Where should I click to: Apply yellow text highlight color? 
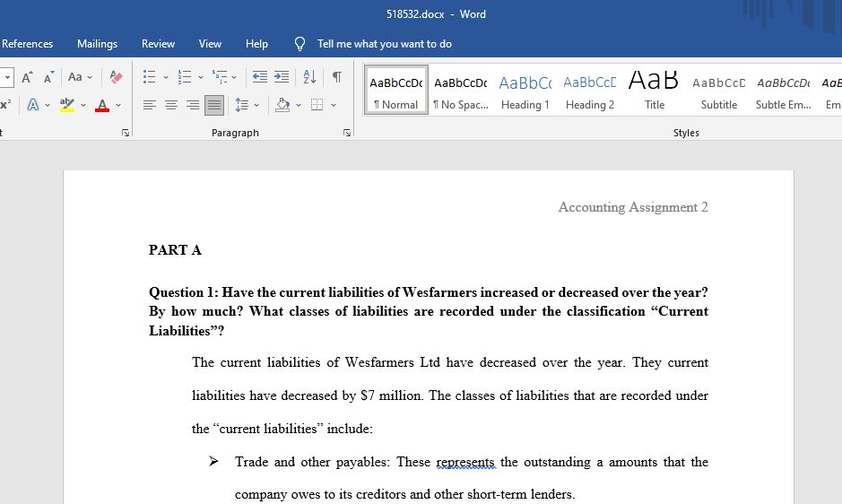(67, 105)
